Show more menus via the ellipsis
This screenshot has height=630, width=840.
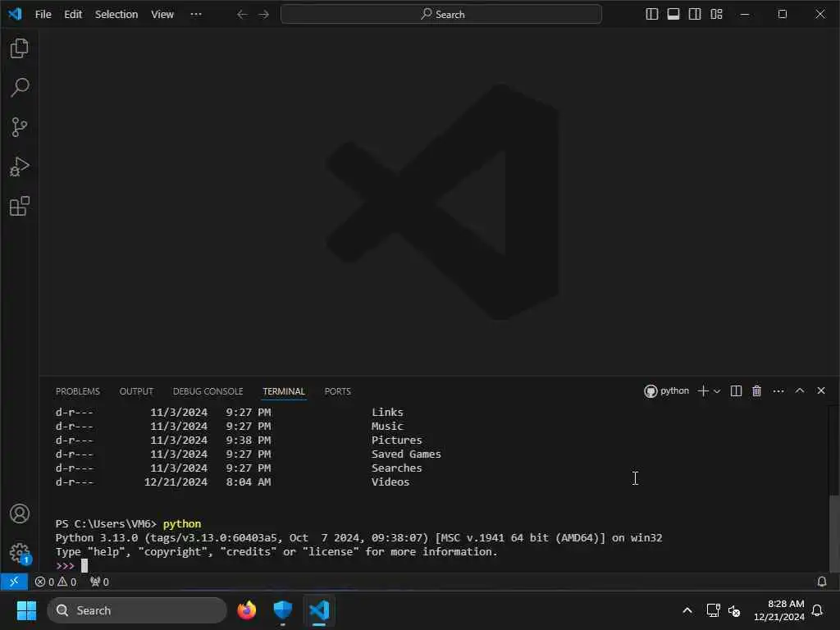(x=196, y=15)
